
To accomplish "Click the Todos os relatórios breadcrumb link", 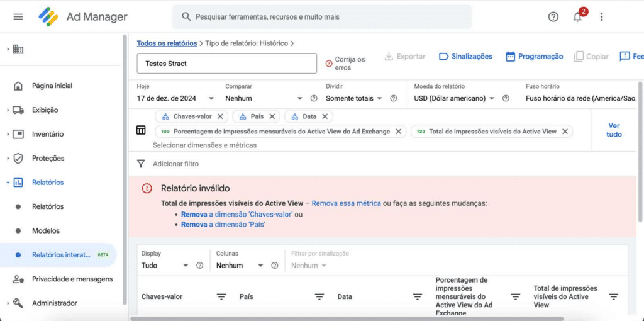I will point(167,43).
